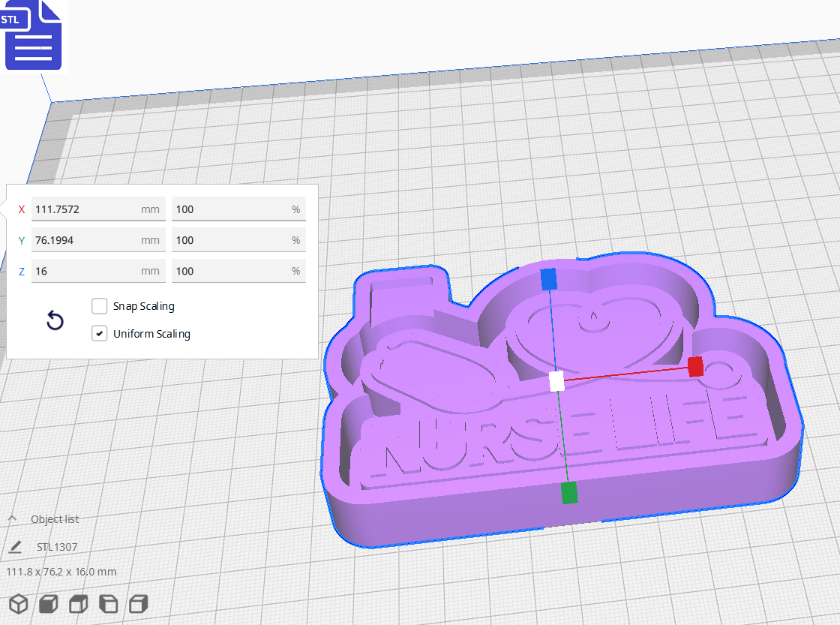Select the right side view cube icon

pyautogui.click(x=138, y=604)
